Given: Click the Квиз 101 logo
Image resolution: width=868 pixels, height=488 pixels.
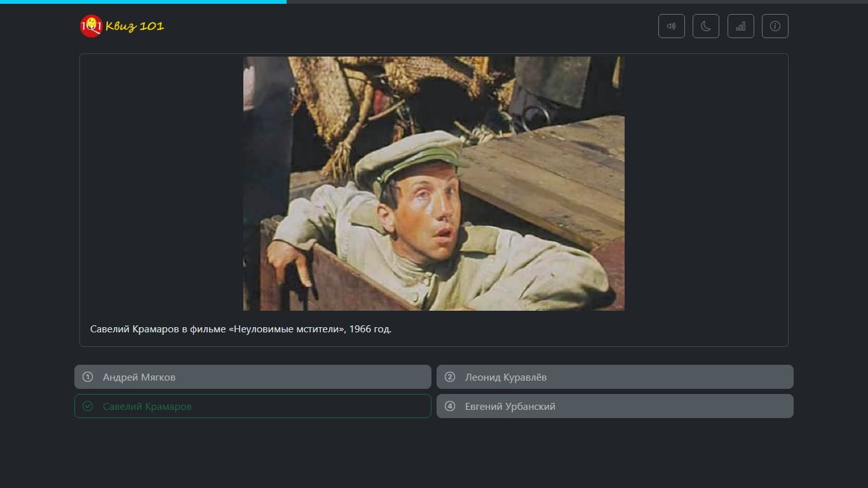Looking at the screenshot, I should tap(122, 26).
